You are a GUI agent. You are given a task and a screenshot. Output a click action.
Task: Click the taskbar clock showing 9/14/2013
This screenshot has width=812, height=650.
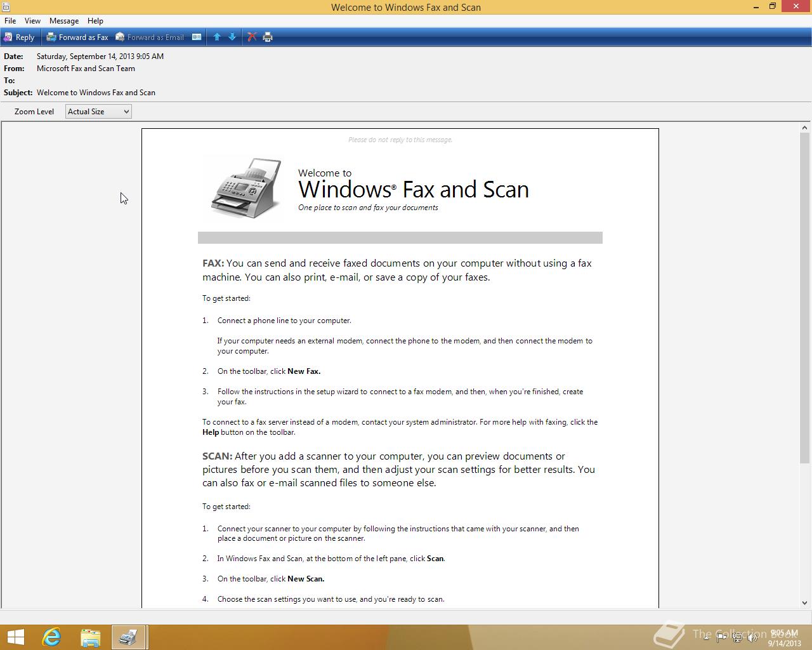pos(784,638)
